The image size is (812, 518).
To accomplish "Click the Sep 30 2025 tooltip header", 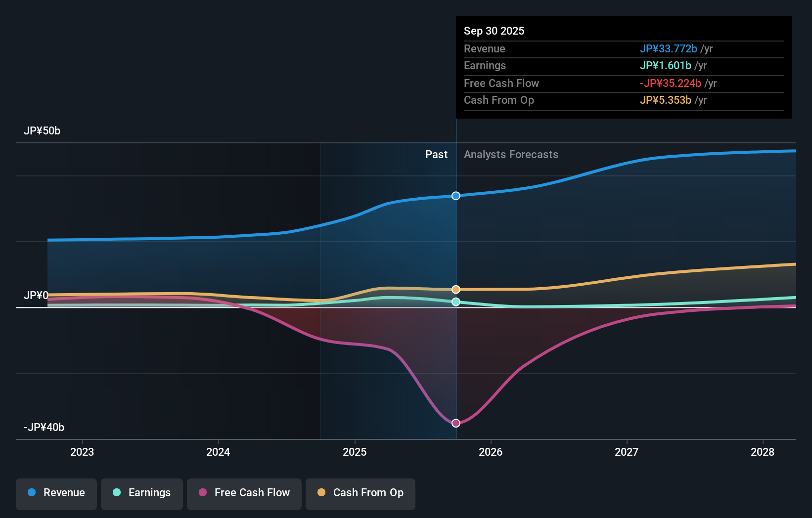I will [494, 31].
